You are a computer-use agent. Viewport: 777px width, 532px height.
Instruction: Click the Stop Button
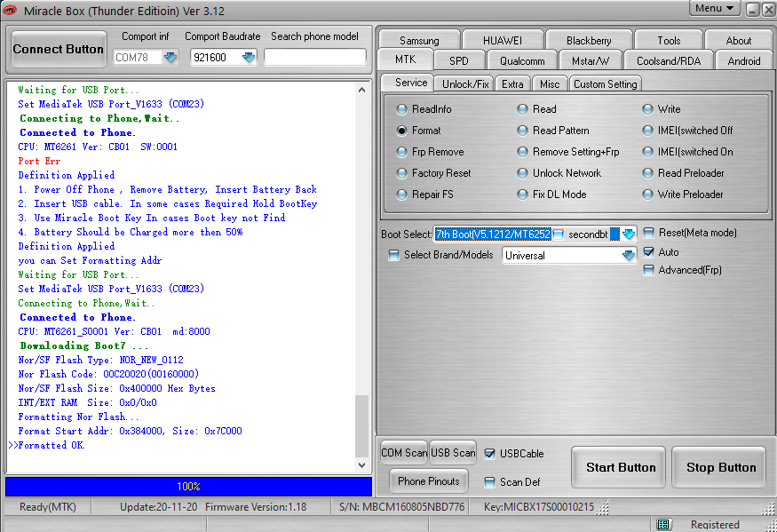coord(721,467)
